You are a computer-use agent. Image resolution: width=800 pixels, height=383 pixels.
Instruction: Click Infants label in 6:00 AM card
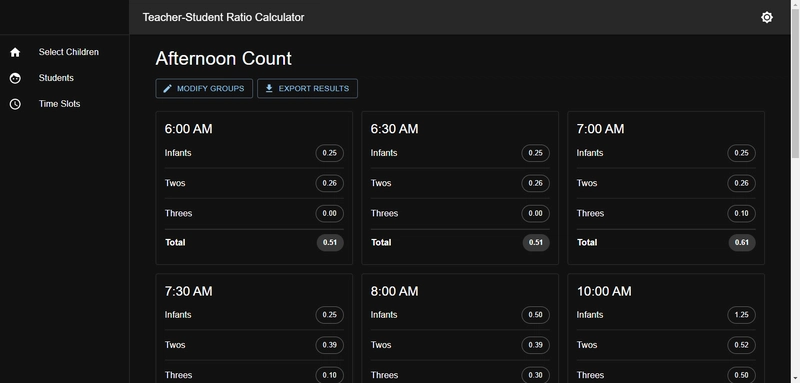click(x=178, y=153)
